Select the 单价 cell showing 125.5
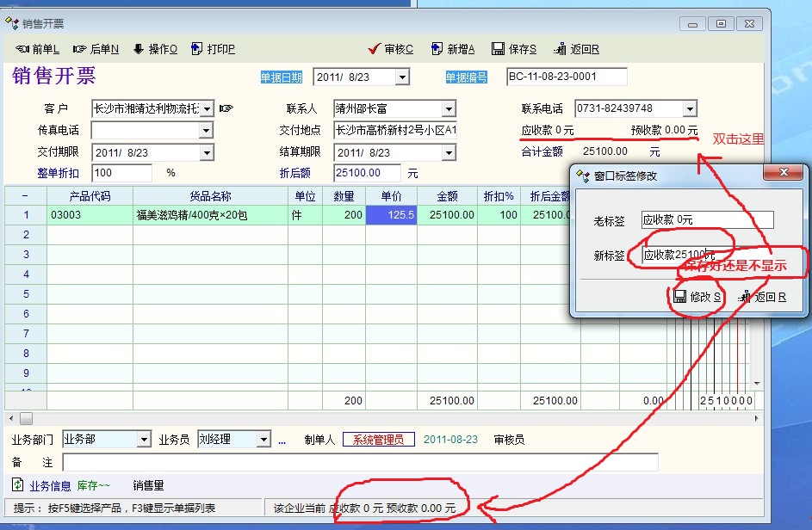Image resolution: width=812 pixels, height=530 pixels. pos(392,215)
